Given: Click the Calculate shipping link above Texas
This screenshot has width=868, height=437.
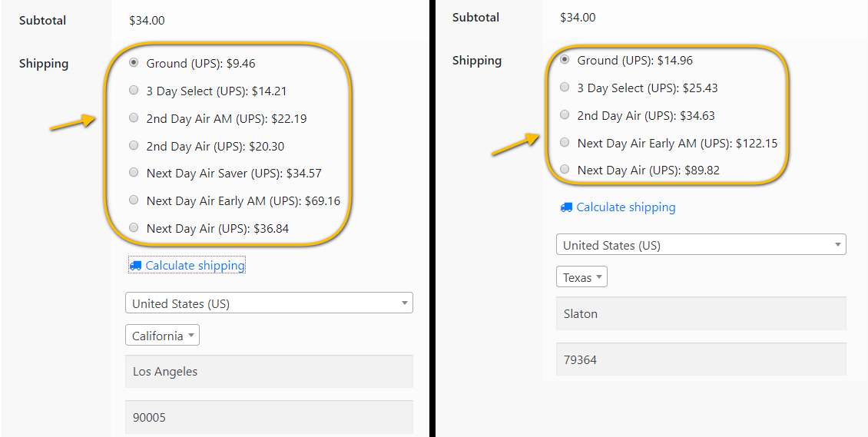Looking at the screenshot, I should tap(626, 207).
